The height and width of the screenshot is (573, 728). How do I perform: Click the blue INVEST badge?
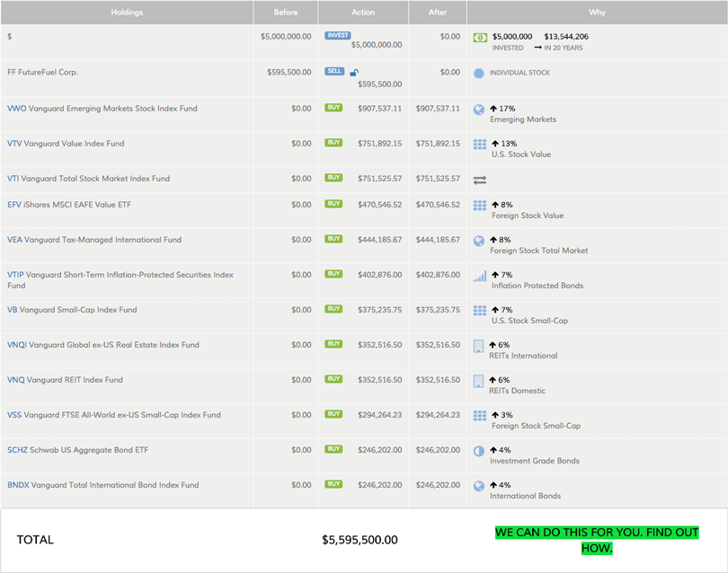(338, 35)
